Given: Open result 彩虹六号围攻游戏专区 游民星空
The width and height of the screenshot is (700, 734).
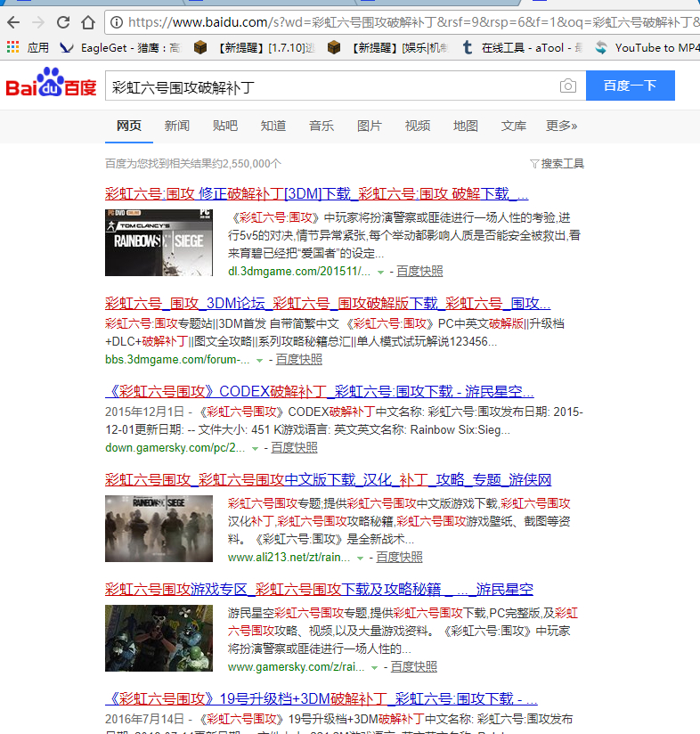Looking at the screenshot, I should 319,589.
